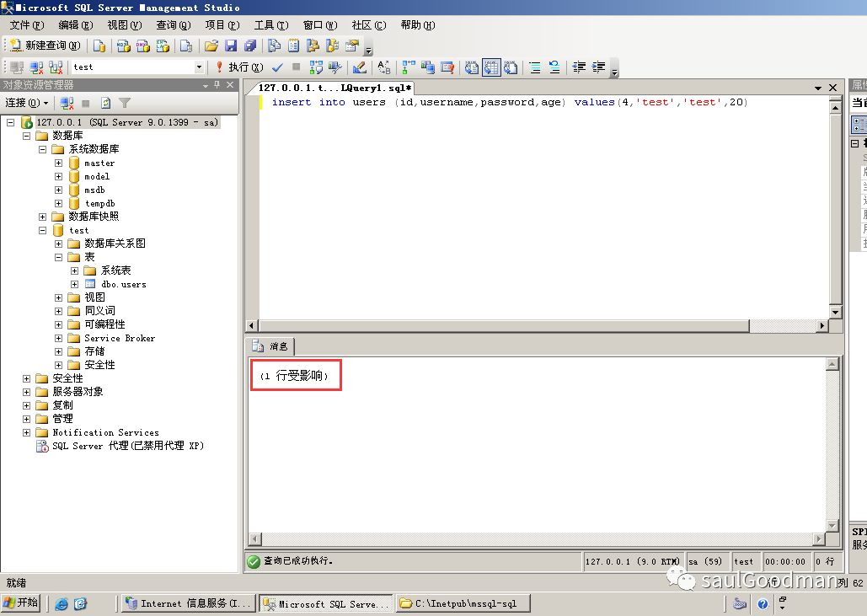867x616 pixels.
Task: Switch to Internet Information Services taskbar window
Action: (189, 604)
